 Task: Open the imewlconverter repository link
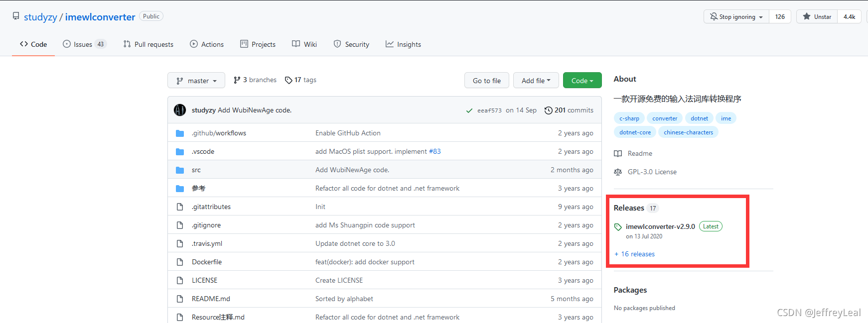coord(100,17)
